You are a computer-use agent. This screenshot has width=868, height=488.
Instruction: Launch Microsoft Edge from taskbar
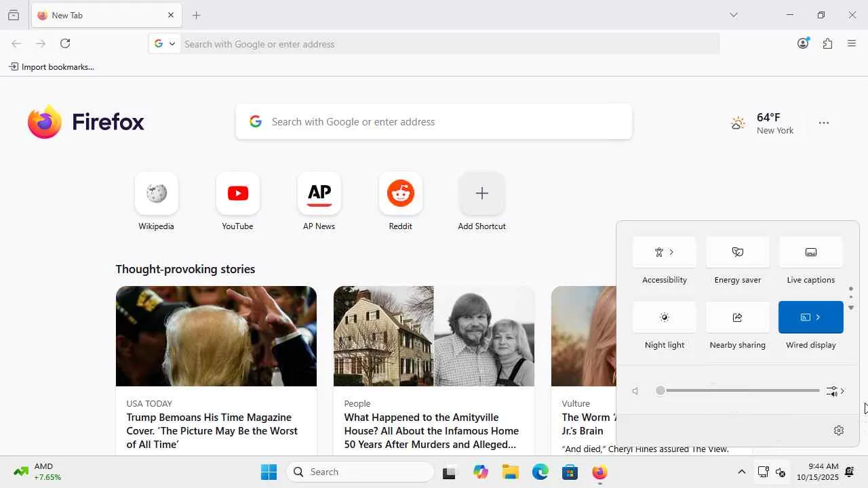point(540,472)
